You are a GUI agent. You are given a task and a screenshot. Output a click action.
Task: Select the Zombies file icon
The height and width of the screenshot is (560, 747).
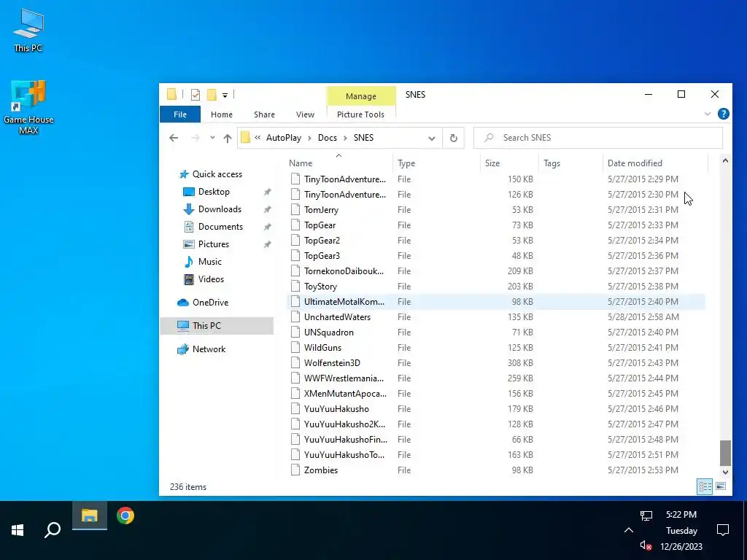(x=295, y=470)
